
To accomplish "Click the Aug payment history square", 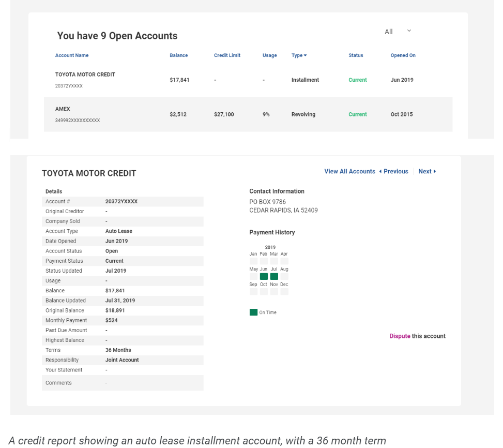I will 284,276.
